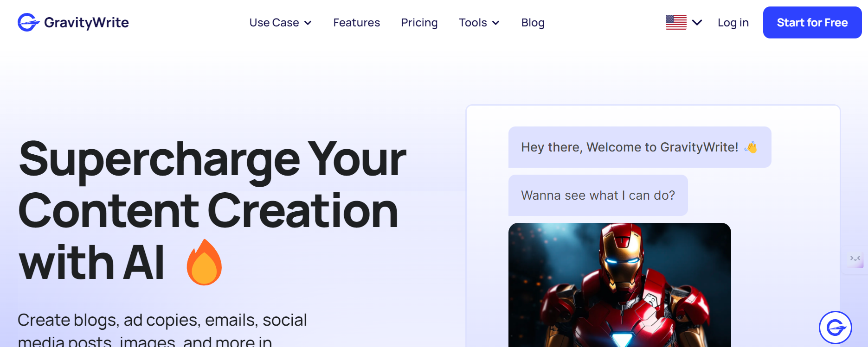
Task: Click the Log in link
Action: coord(733,23)
